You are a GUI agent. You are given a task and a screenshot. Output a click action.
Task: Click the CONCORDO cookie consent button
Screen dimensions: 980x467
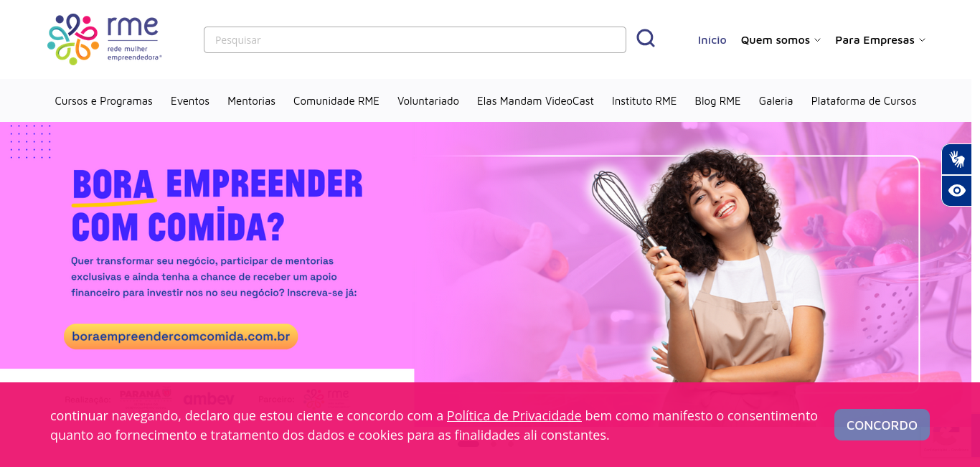pos(882,425)
